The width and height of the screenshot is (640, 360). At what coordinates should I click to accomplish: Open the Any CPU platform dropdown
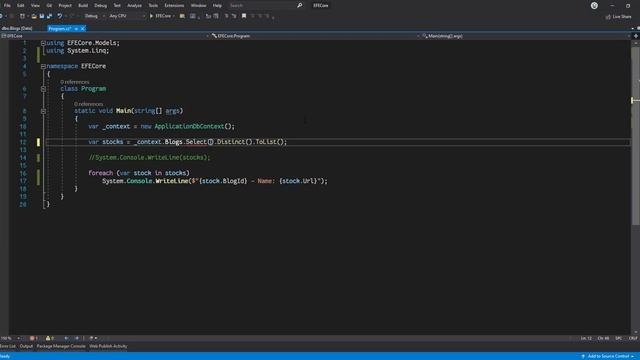coord(127,16)
